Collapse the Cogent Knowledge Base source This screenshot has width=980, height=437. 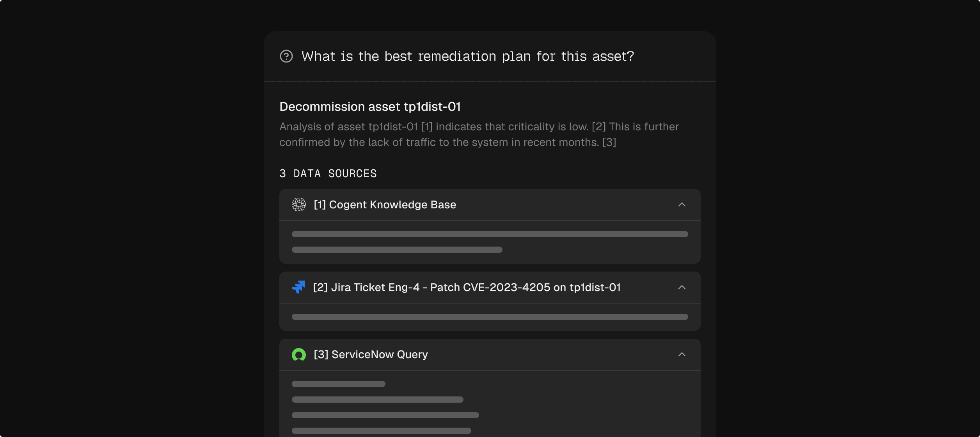682,204
